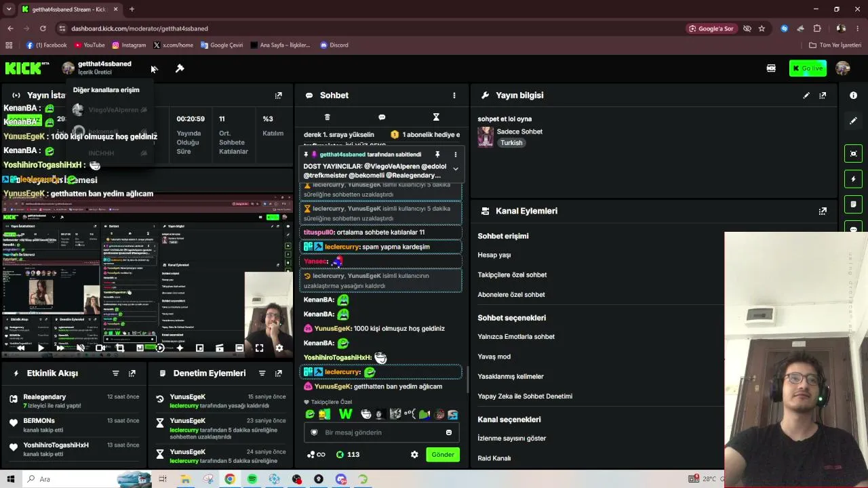This screenshot has width=868, height=488.
Task: Filter the Denetim Eylemleri panel
Action: (262, 373)
